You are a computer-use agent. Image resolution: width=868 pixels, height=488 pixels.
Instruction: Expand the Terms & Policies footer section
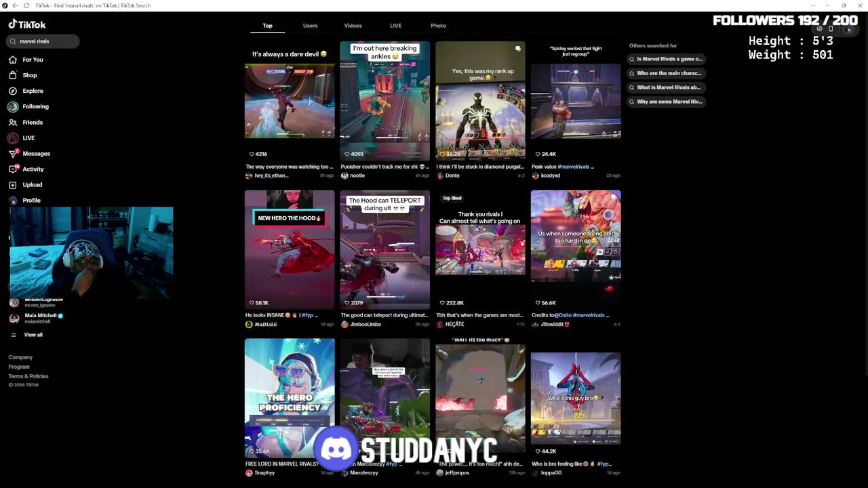click(x=28, y=376)
